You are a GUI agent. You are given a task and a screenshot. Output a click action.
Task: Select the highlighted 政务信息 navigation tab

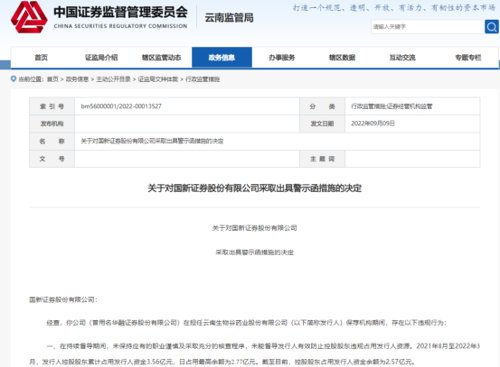[x=222, y=57]
